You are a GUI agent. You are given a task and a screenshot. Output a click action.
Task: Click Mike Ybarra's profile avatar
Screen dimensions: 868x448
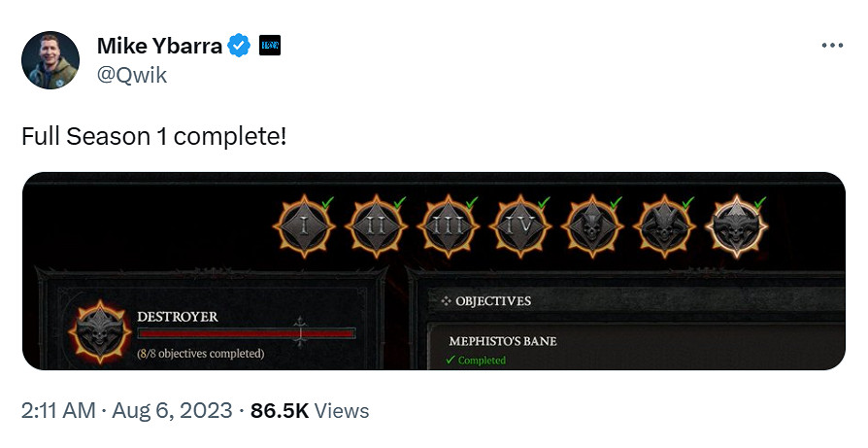[x=50, y=60]
